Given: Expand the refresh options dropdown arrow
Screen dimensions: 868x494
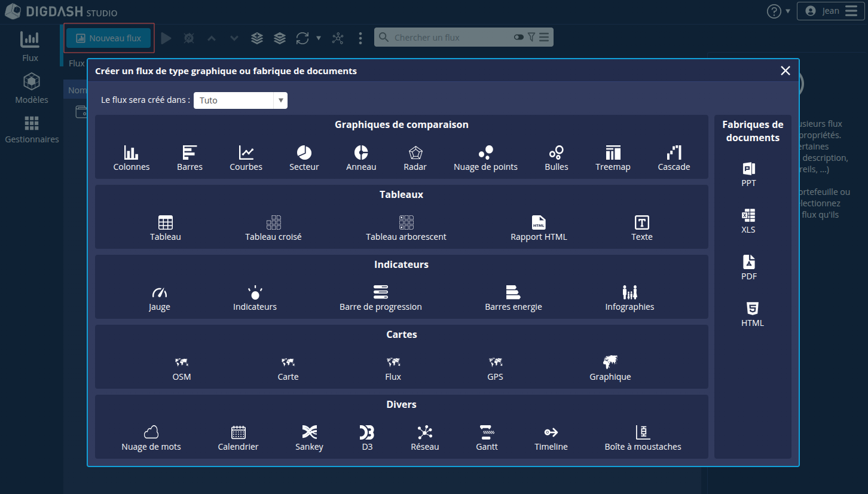Looking at the screenshot, I should [319, 38].
